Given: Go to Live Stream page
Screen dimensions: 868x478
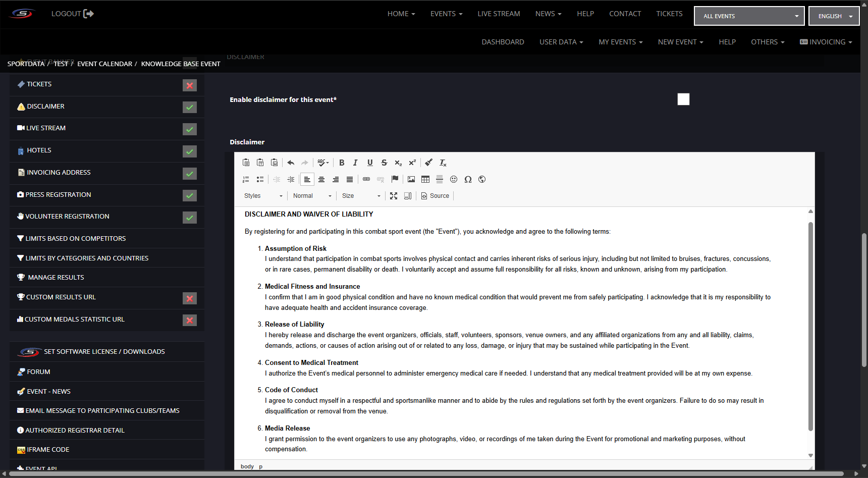Looking at the screenshot, I should 499,14.
